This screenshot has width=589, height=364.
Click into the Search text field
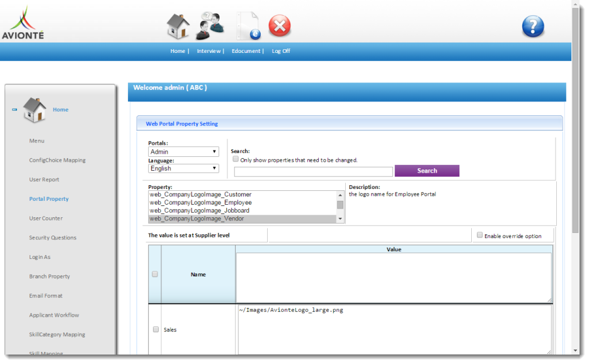point(313,171)
